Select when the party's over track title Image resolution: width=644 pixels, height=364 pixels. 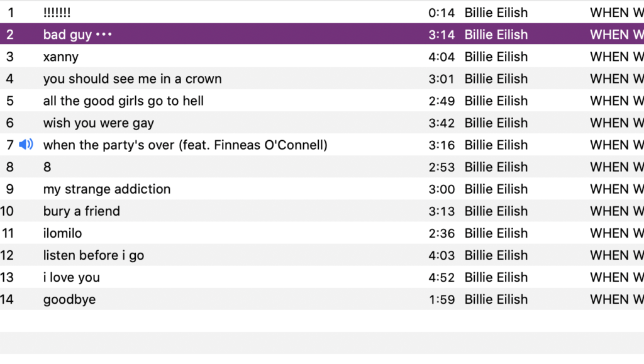pyautogui.click(x=186, y=145)
